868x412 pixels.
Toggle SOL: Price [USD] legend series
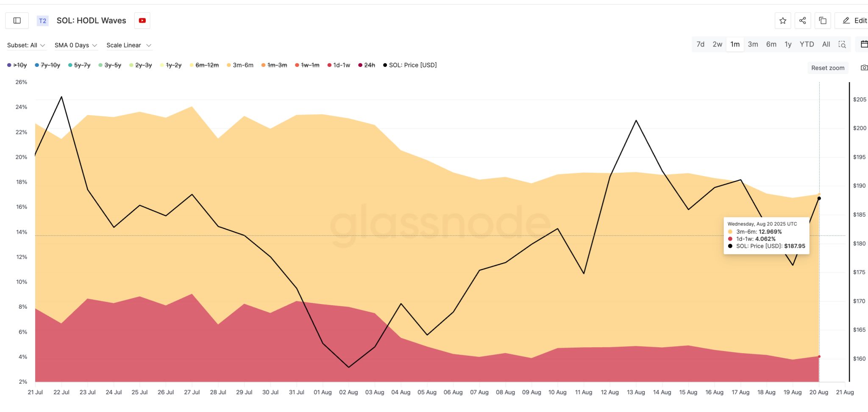click(410, 65)
